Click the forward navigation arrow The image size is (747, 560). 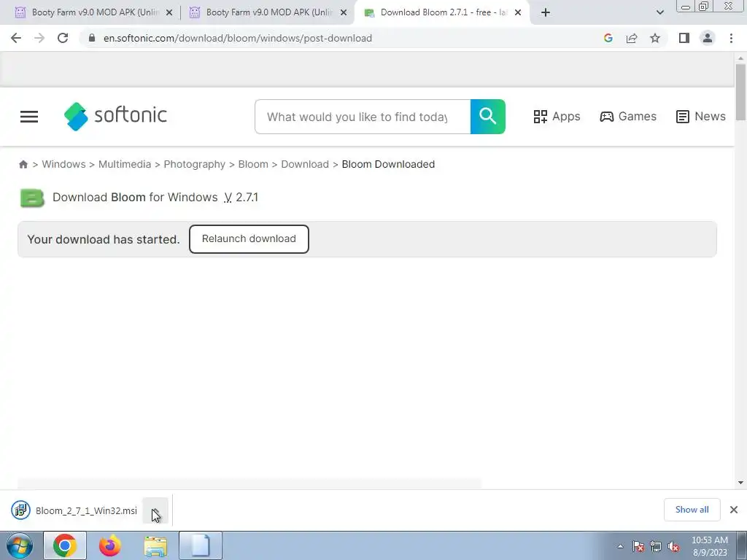(39, 38)
